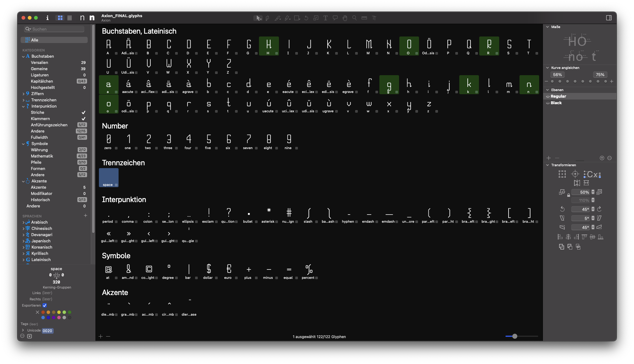Toggle the right sidebar panel visibility

tap(609, 18)
